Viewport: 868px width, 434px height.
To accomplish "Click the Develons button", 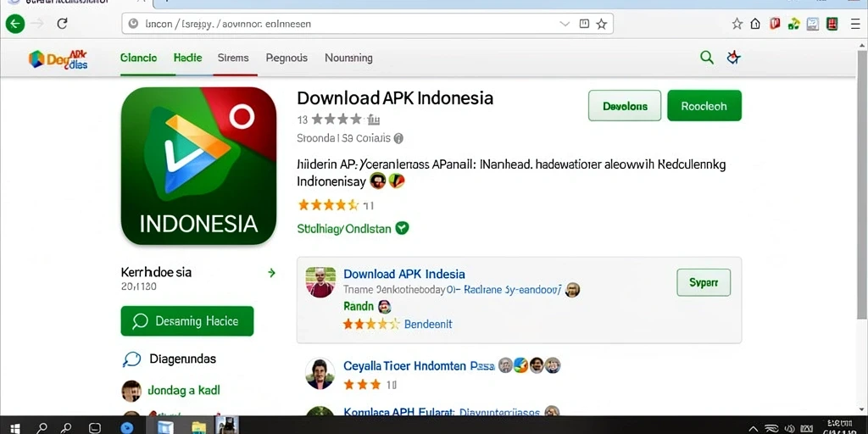I will coord(625,106).
